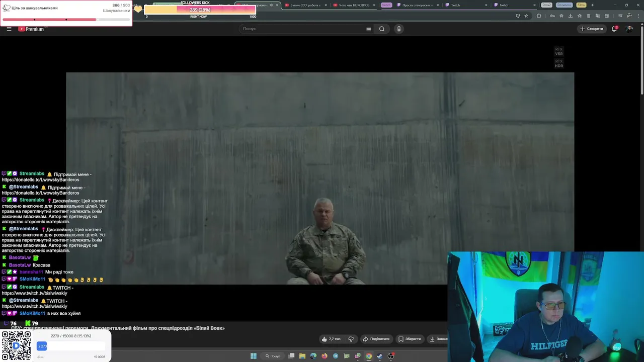Like the video with thumbs up
644x362 pixels.
pos(325,339)
